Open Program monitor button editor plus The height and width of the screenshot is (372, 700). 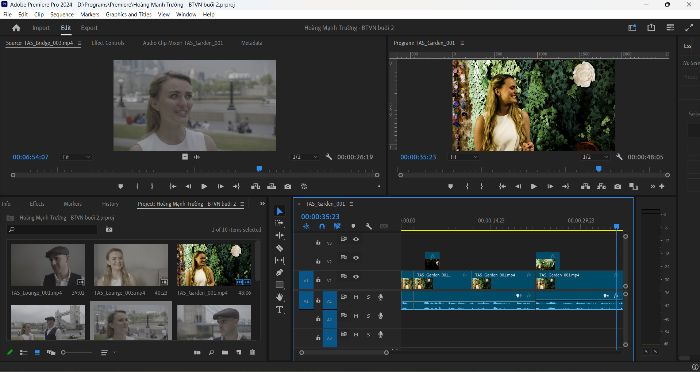(662, 186)
